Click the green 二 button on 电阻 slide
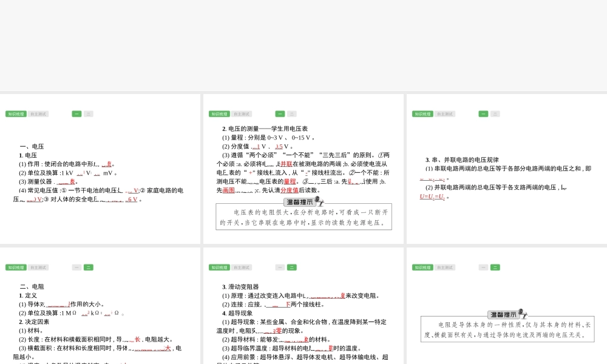 (x=89, y=268)
